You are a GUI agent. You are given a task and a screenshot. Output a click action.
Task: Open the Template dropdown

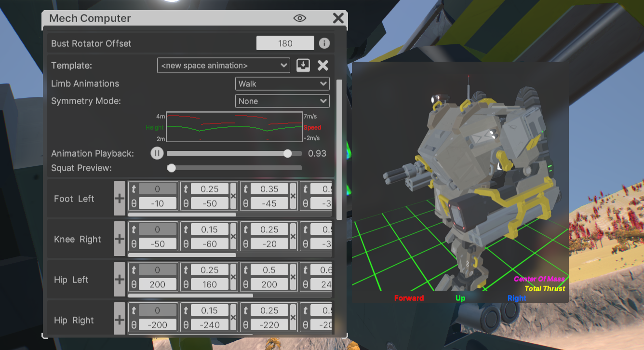pos(223,66)
